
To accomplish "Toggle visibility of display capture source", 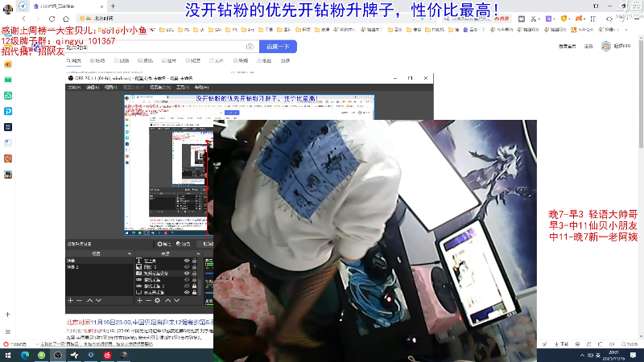I will pos(187,292).
